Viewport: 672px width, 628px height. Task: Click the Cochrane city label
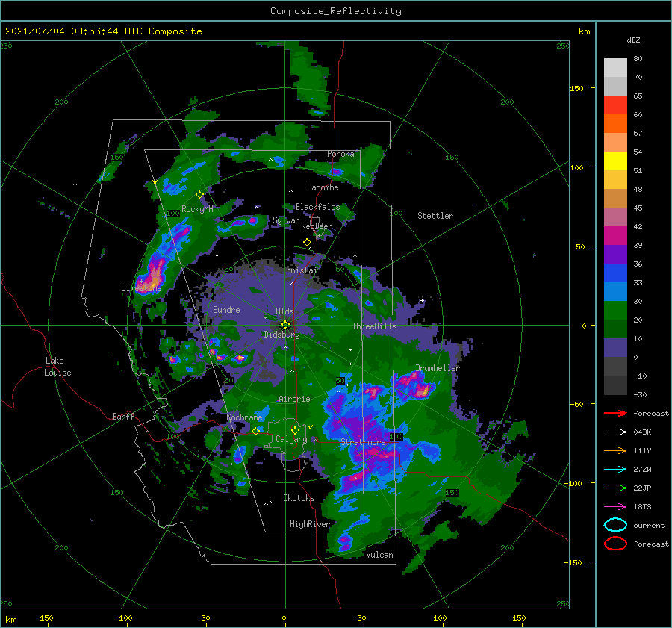tap(244, 417)
